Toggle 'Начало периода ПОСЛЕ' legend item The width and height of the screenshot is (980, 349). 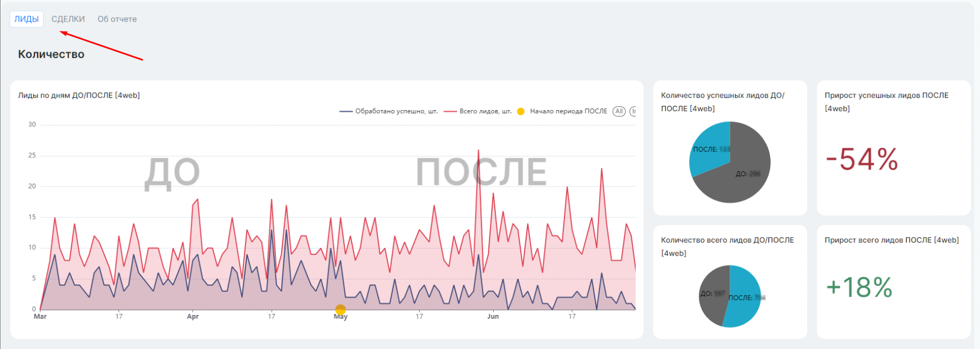[x=568, y=111]
